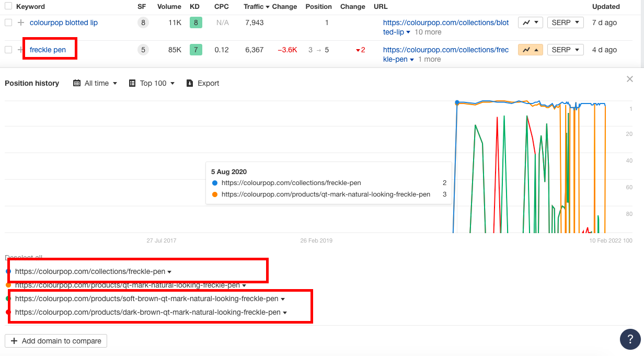The image size is (644, 356).
Task: Sort by SF column header
Action: pos(142,7)
